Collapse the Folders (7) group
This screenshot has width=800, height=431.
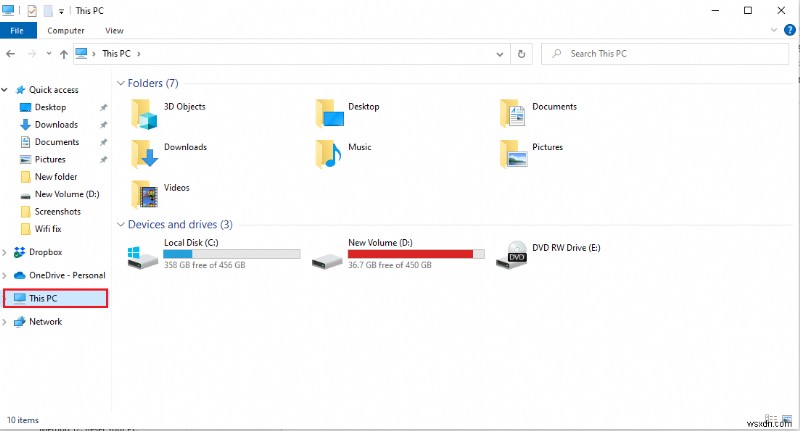121,83
